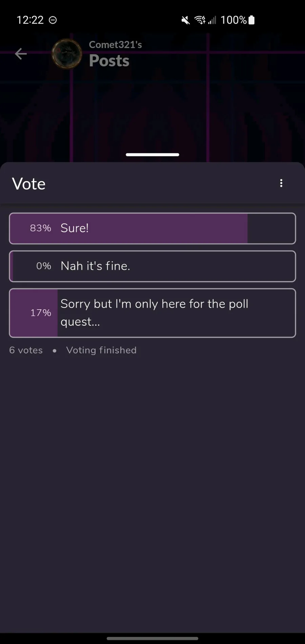
Task: Tap the "Vote" sheet title
Action: [x=29, y=184]
